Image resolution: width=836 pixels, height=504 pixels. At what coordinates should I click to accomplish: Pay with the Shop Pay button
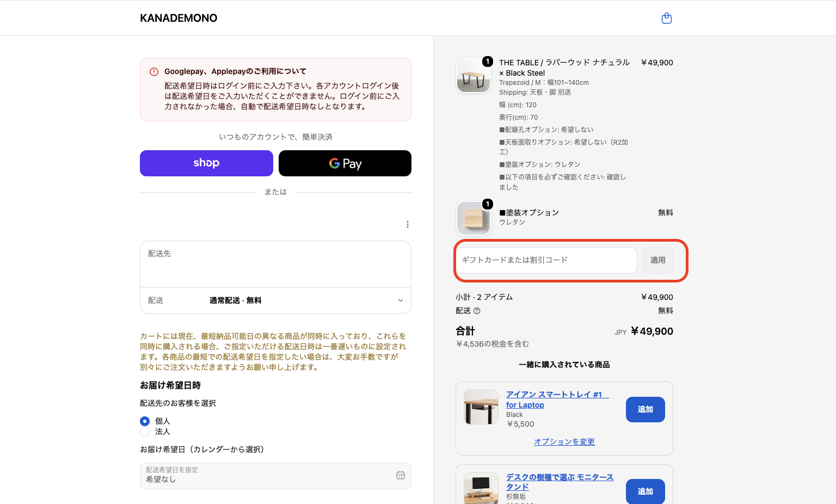point(206,163)
